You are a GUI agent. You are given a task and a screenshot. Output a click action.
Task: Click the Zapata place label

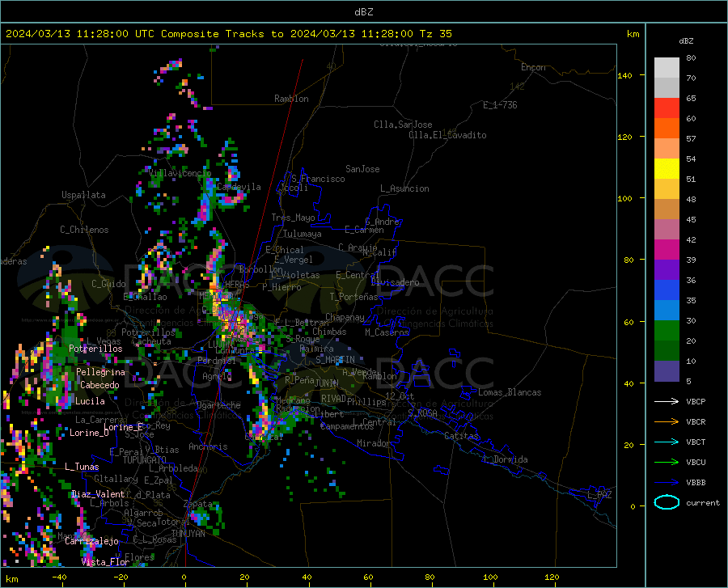[x=198, y=504]
